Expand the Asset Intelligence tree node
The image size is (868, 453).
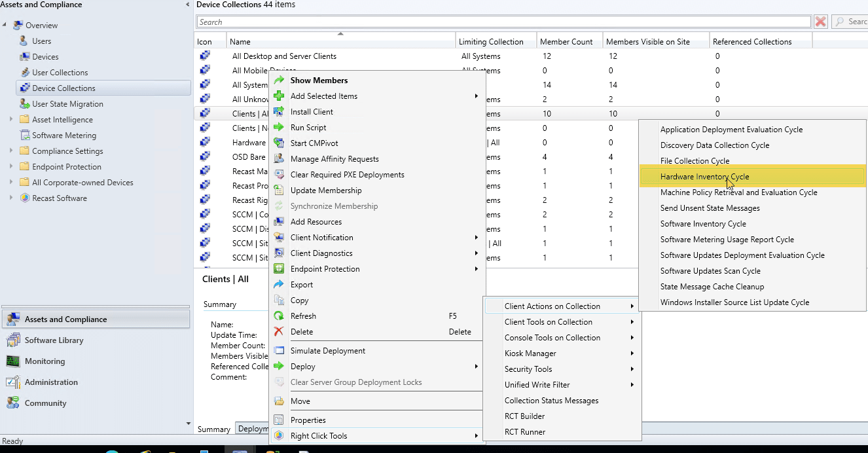pyautogui.click(x=11, y=120)
